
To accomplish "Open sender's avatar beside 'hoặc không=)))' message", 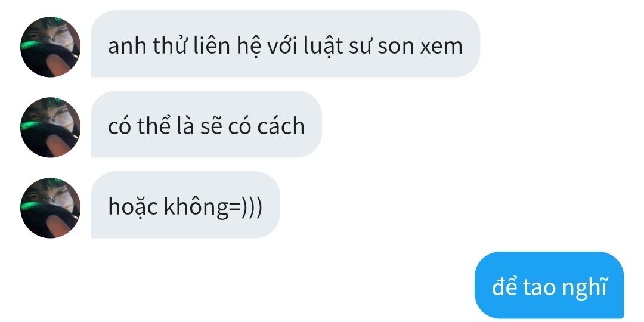I will 50,208.
